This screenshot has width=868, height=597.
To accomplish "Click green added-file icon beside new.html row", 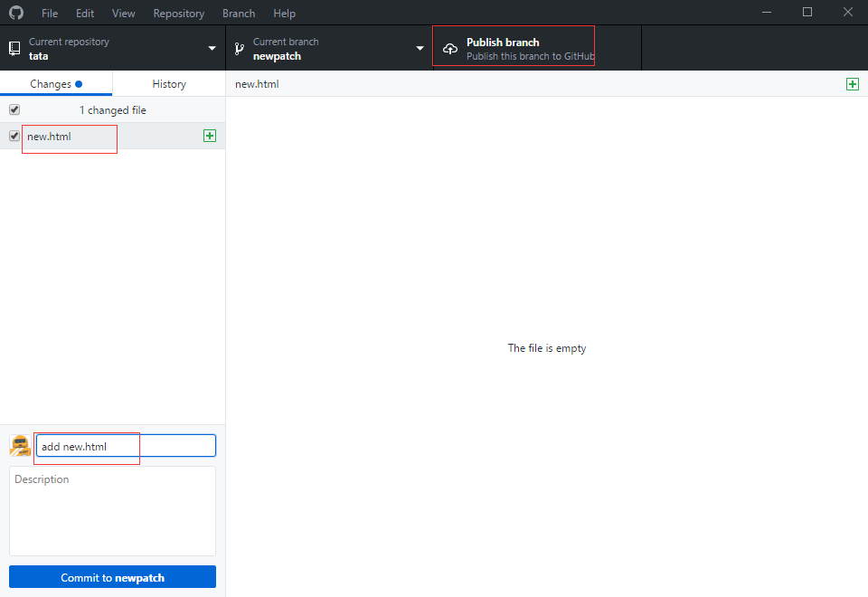I will 210,136.
